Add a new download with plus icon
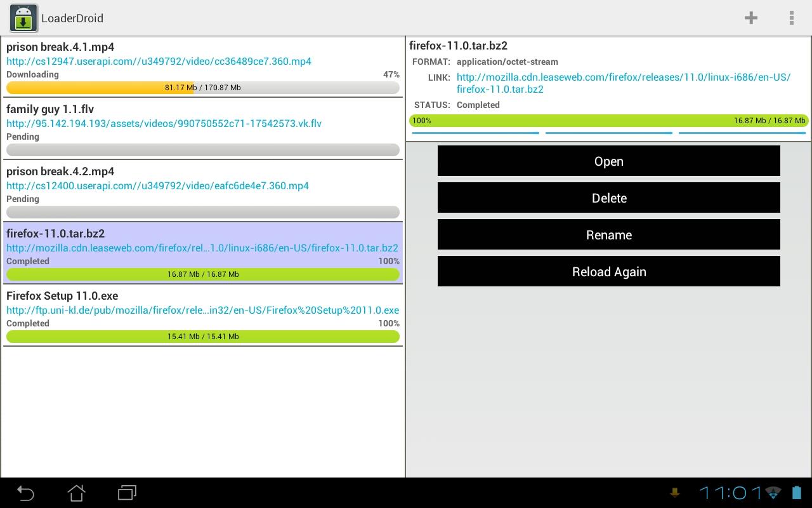This screenshot has width=812, height=508. click(x=751, y=18)
